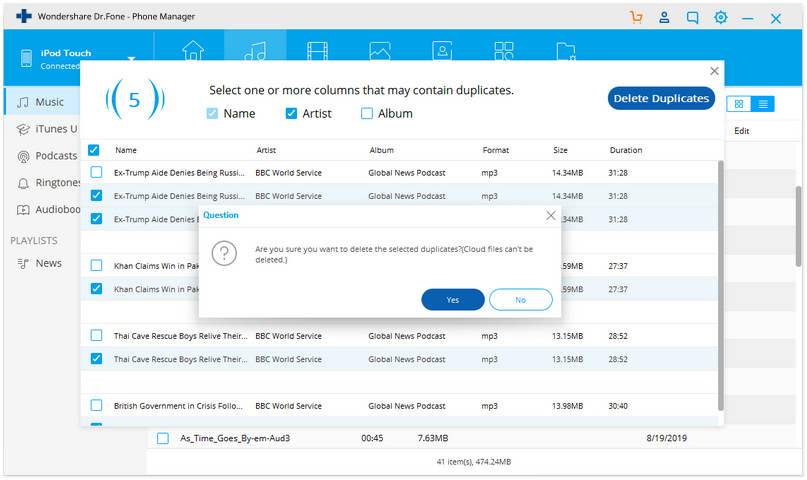Switch to the Photos tab icon
The image size is (807, 480).
pos(380,50)
